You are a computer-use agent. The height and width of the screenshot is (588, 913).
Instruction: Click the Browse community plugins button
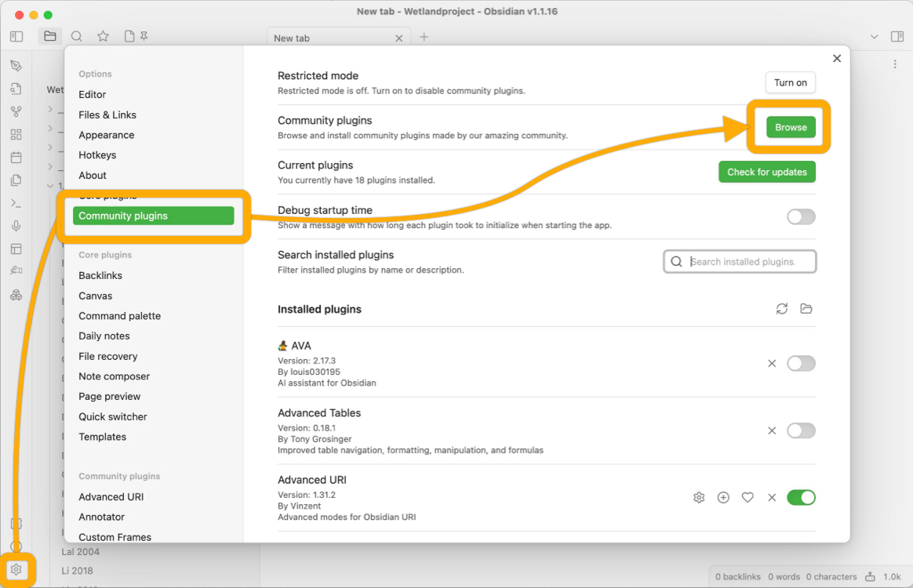pyautogui.click(x=790, y=126)
